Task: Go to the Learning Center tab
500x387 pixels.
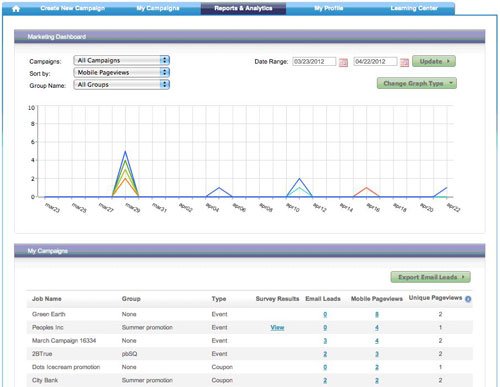Action: click(414, 8)
